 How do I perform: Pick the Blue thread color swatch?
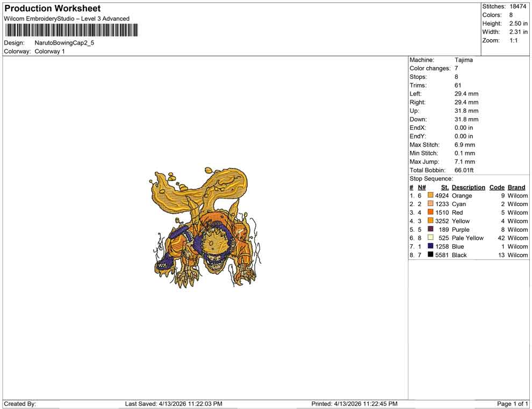click(430, 246)
